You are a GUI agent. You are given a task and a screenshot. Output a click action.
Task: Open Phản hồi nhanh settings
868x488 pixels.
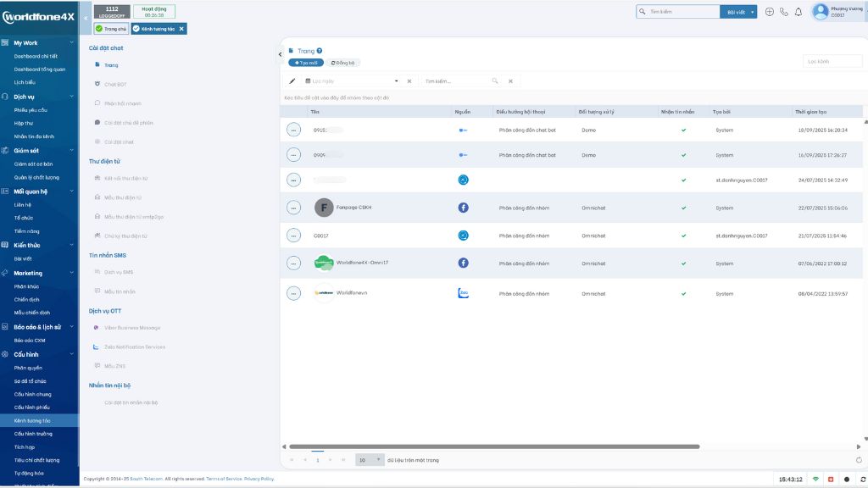122,103
